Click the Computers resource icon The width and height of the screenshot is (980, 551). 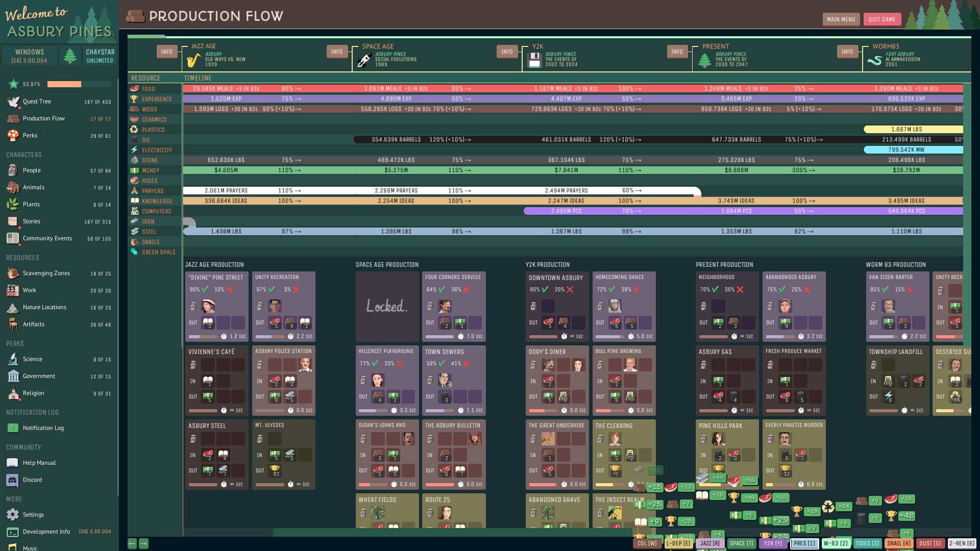pos(134,211)
